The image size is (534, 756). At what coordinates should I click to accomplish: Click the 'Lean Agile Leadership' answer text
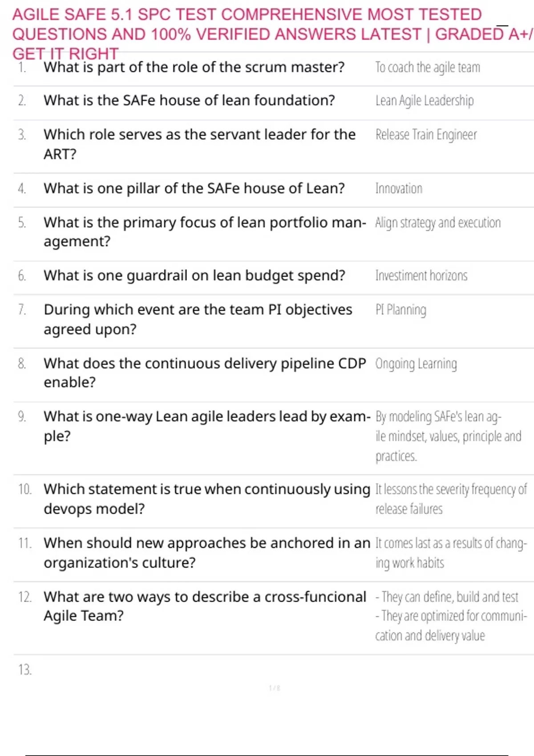coord(425,101)
